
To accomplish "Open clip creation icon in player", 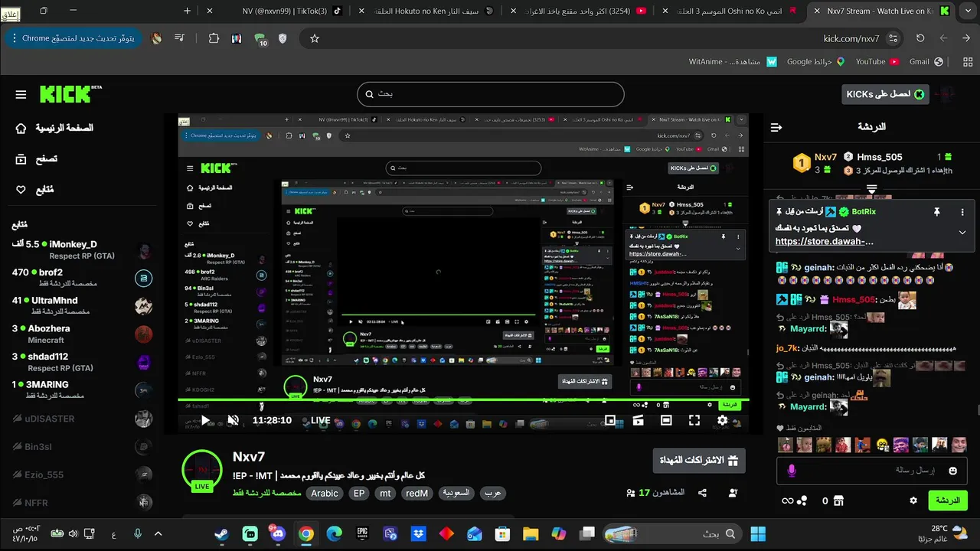I will coord(638,420).
